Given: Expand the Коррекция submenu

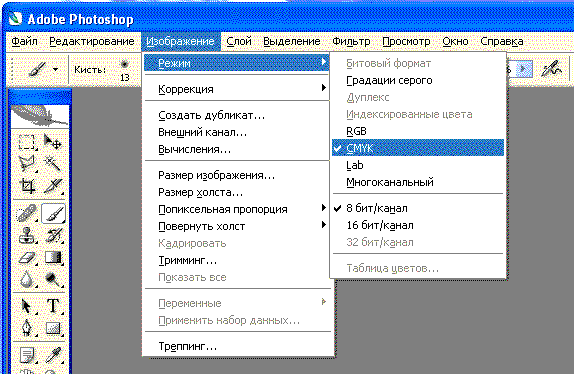Looking at the screenshot, I should 236,89.
